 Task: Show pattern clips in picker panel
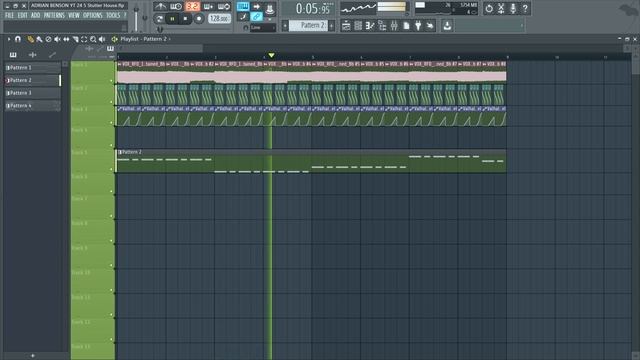[x=13, y=55]
